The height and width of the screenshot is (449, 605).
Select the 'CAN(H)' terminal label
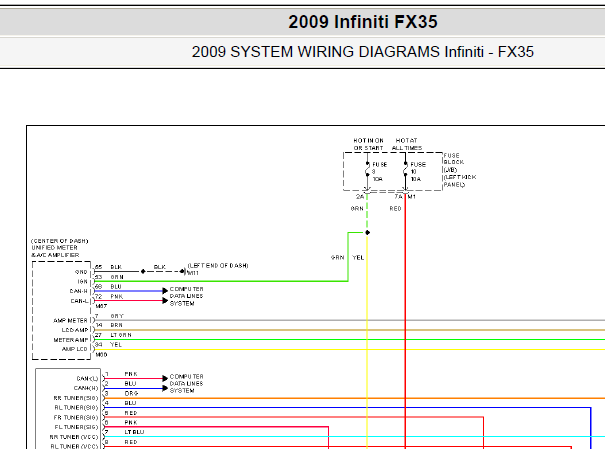86,388
